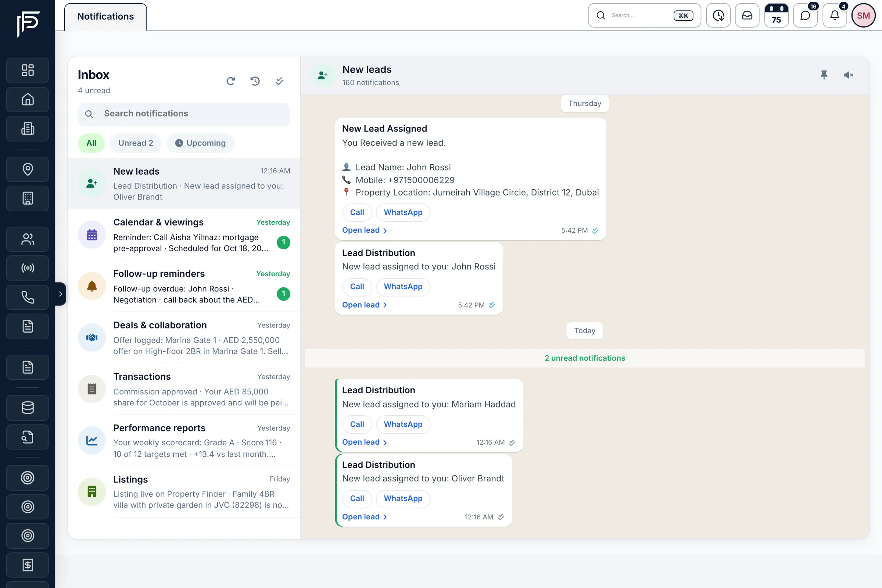Refresh the inbox with the reload icon

[231, 81]
